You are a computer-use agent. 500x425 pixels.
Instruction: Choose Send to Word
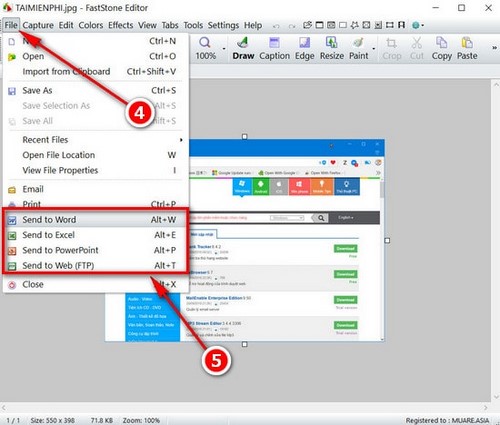(95, 220)
